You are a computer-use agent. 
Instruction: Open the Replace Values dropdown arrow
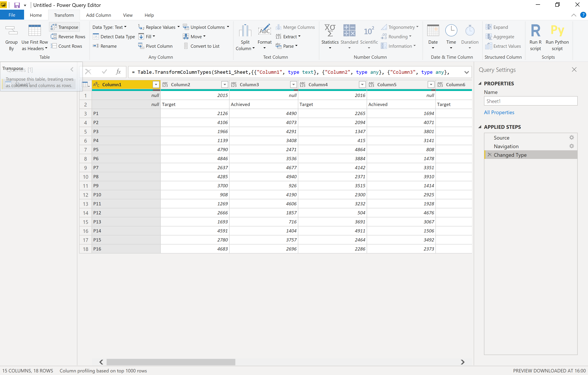point(179,27)
